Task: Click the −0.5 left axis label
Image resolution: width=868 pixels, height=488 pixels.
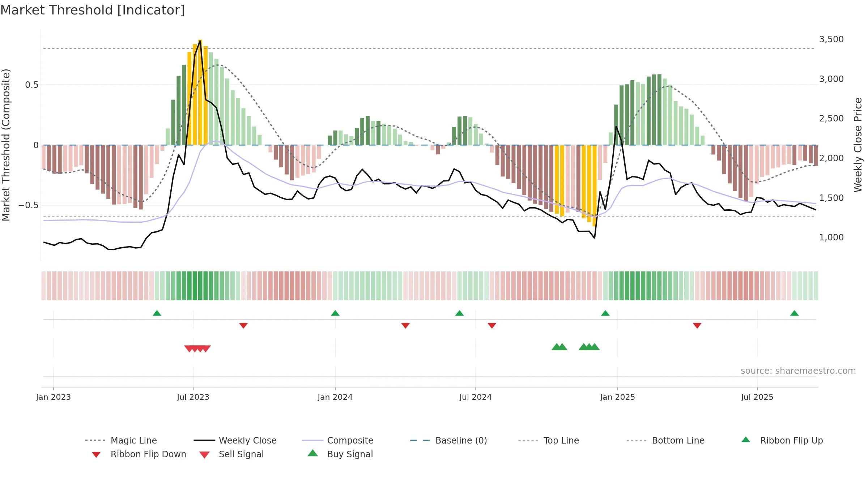Action: point(29,205)
